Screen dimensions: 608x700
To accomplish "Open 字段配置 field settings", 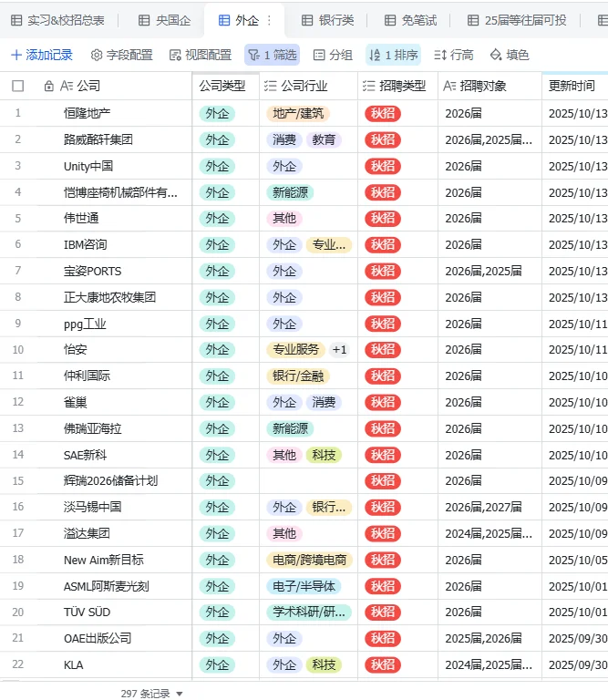I will (x=121, y=55).
